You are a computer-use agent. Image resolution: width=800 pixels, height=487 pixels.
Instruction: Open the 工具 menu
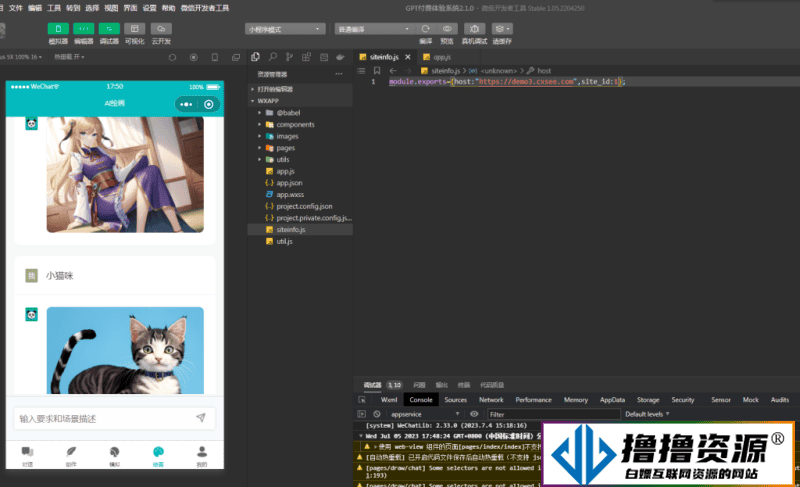pos(54,8)
